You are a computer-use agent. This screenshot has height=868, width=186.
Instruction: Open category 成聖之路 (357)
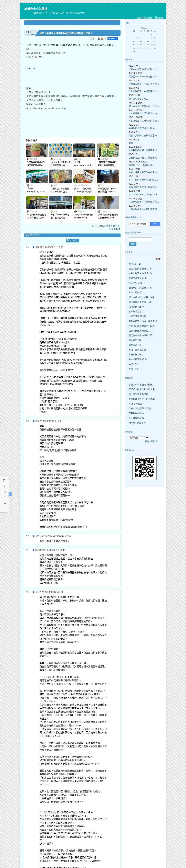point(136,307)
